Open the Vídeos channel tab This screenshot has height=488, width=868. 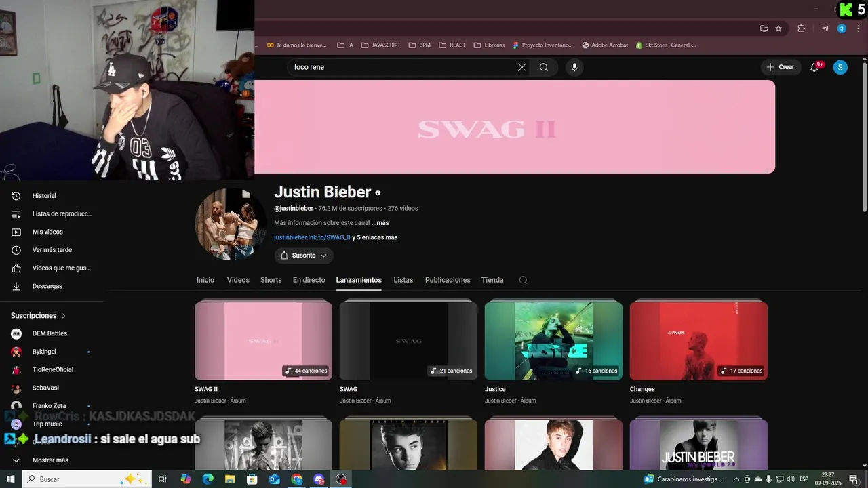(238, 280)
